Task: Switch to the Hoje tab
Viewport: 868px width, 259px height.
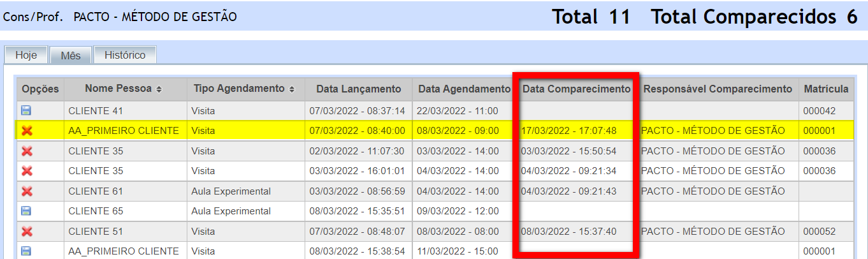Action: 26,55
